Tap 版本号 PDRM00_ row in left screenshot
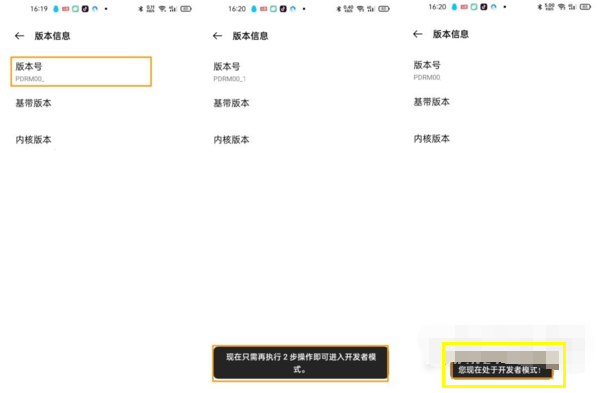The width and height of the screenshot is (604, 393). (81, 72)
